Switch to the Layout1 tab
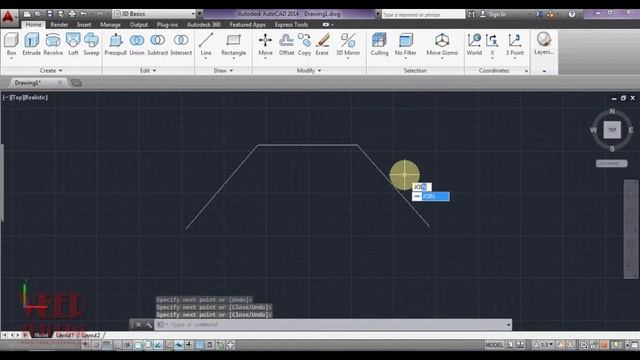 64,335
